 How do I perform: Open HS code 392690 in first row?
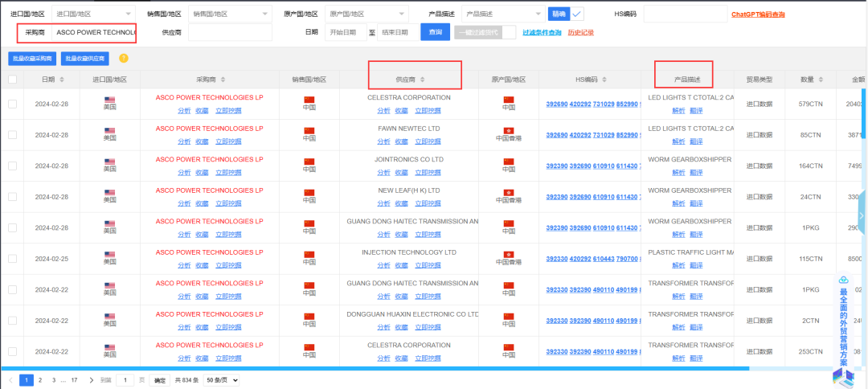pos(556,104)
